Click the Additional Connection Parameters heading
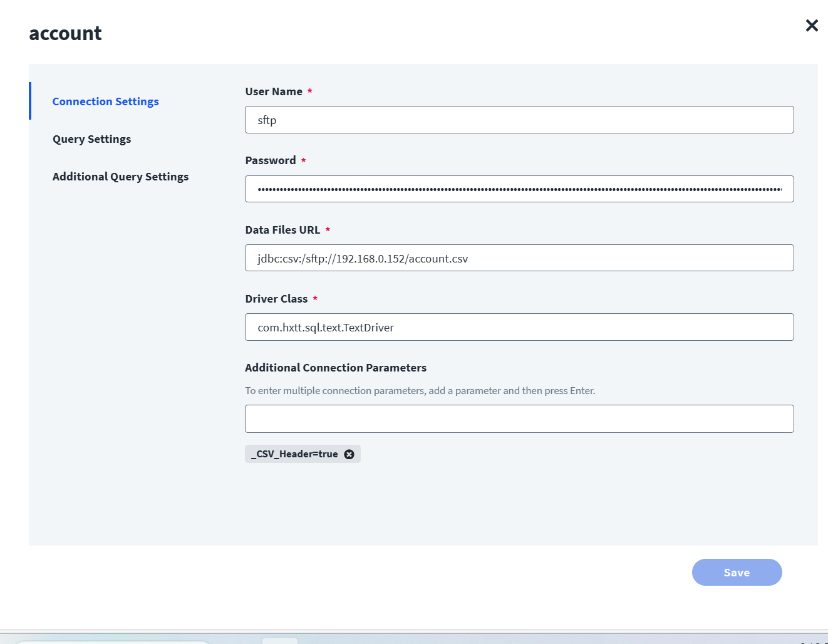The image size is (828, 644). (336, 368)
